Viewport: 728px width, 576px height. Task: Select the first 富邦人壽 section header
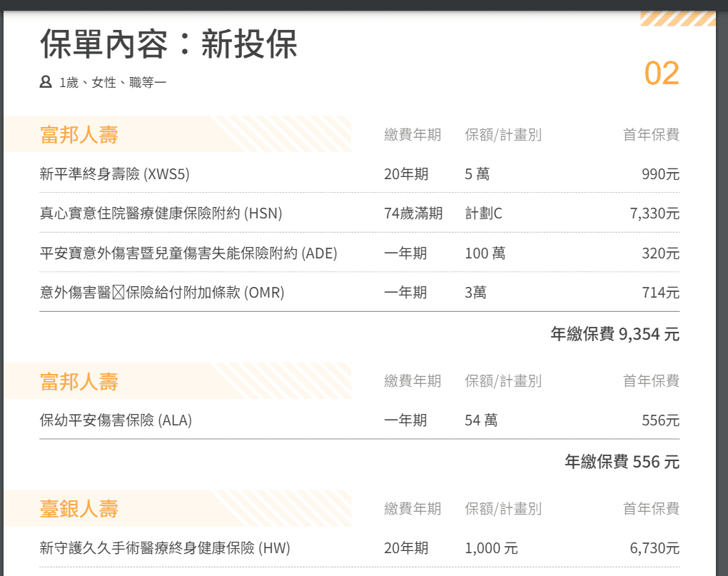click(x=79, y=135)
